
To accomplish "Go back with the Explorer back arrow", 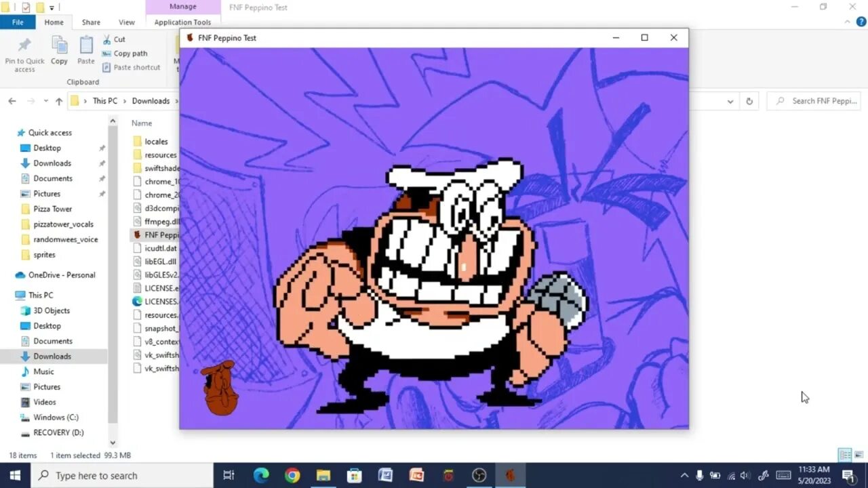I will (12, 101).
